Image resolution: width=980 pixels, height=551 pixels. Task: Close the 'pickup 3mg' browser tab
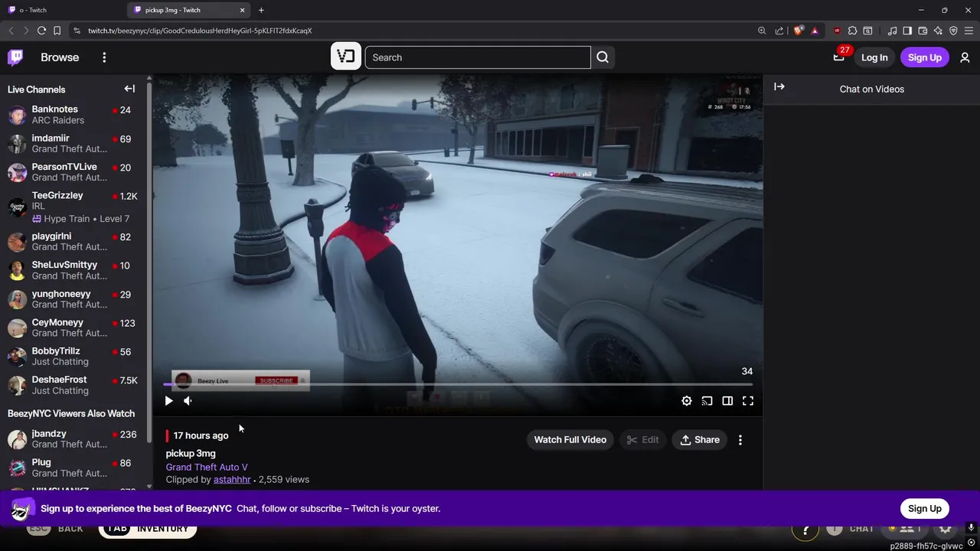pos(243,10)
